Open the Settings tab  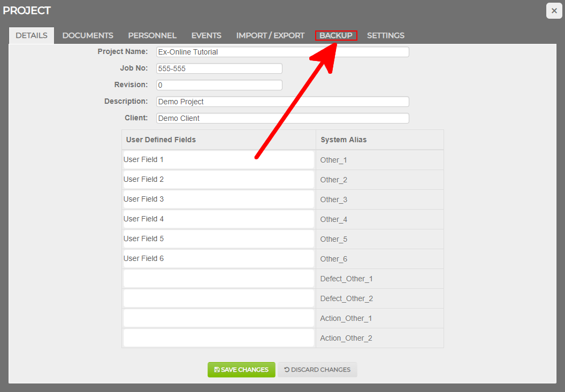click(x=385, y=35)
